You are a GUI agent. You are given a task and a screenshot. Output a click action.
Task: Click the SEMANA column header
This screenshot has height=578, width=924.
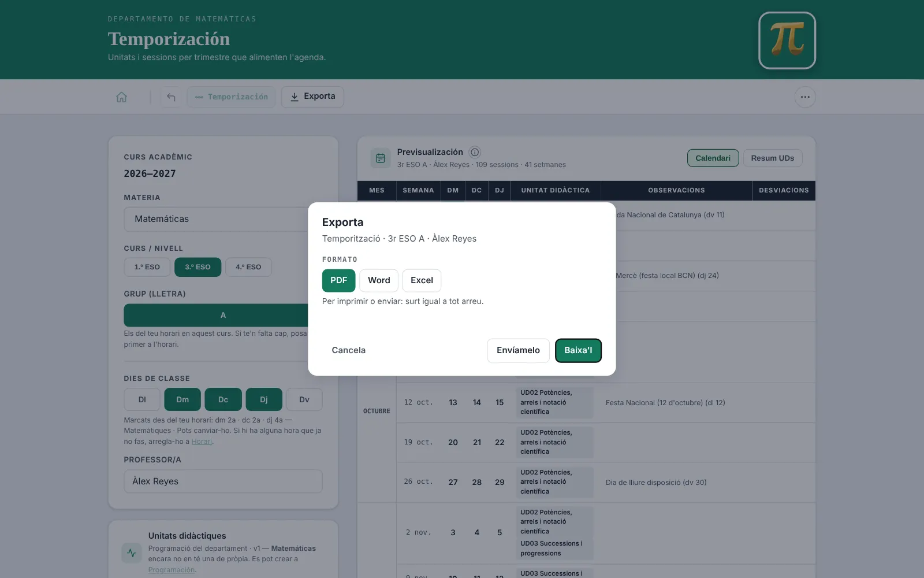pyautogui.click(x=418, y=190)
